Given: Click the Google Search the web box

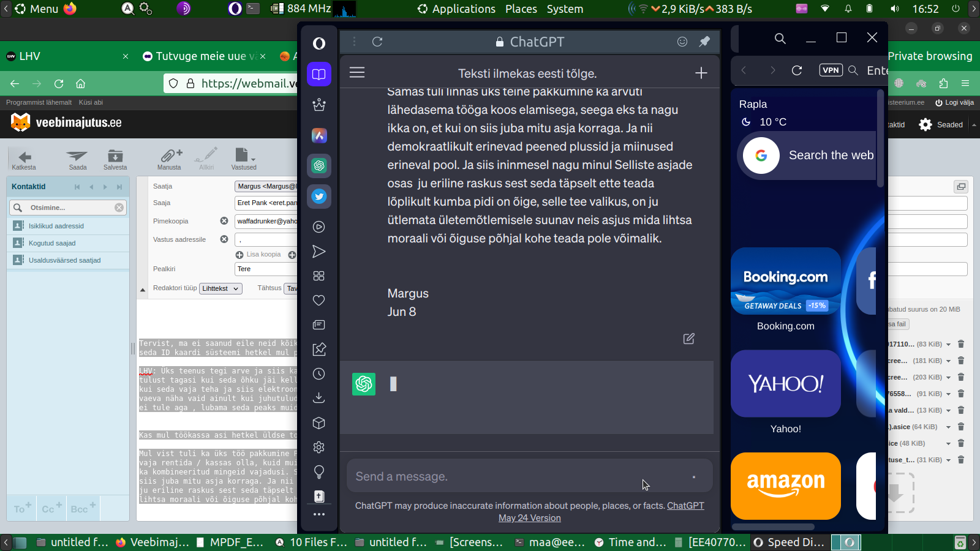Looking at the screenshot, I should pos(807,156).
